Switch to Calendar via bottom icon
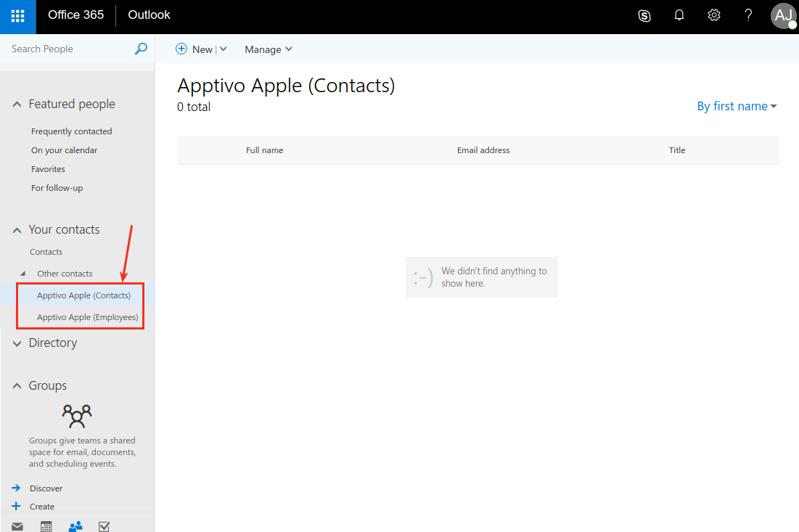This screenshot has height=532, width=799. click(x=46, y=526)
